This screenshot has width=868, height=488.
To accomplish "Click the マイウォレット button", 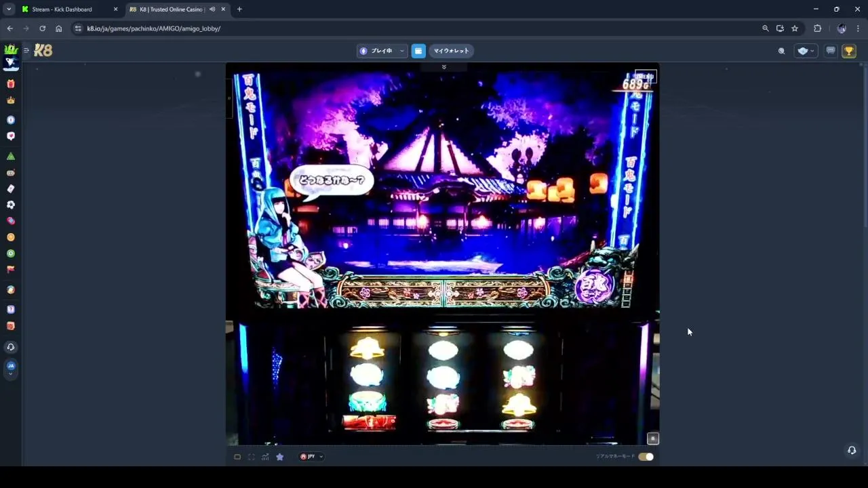I will click(451, 51).
